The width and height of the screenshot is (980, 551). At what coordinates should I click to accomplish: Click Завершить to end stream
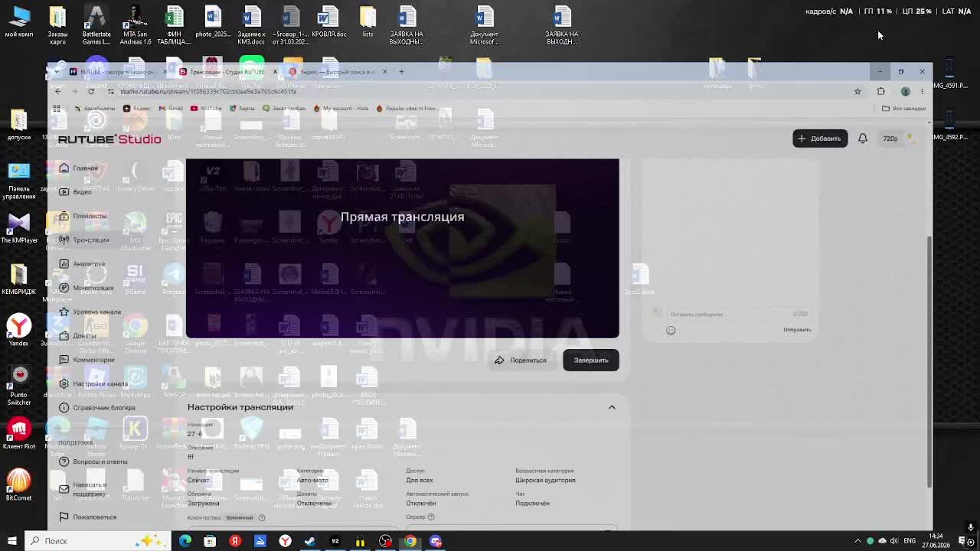click(590, 360)
